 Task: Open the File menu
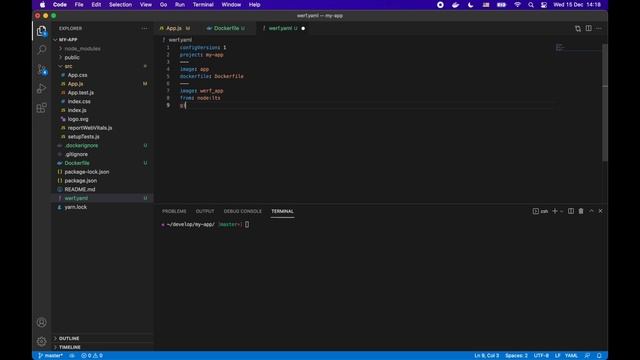point(79,5)
